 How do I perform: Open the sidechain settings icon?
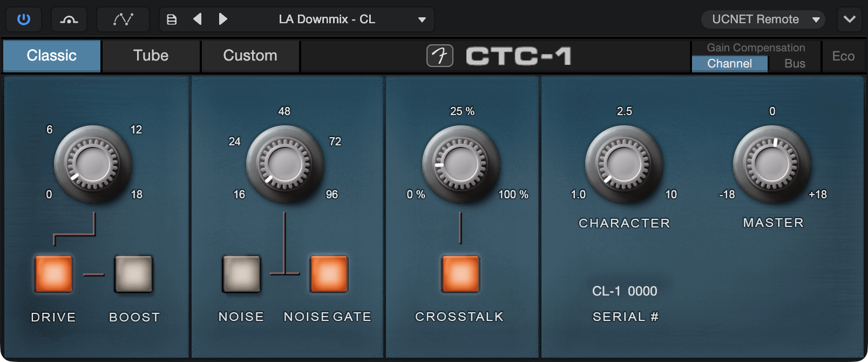[x=69, y=19]
